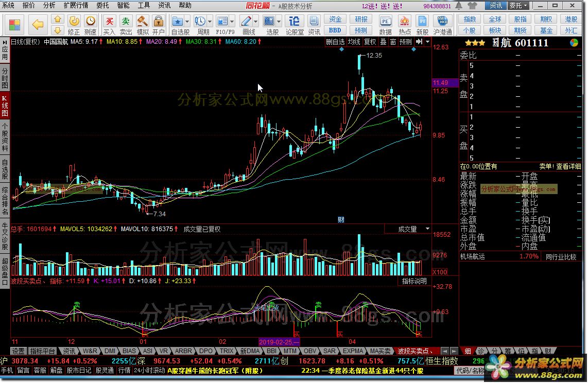Screen dimensions: 588x383
Task: Open the 智能 menu
Action: (x=124, y=5)
